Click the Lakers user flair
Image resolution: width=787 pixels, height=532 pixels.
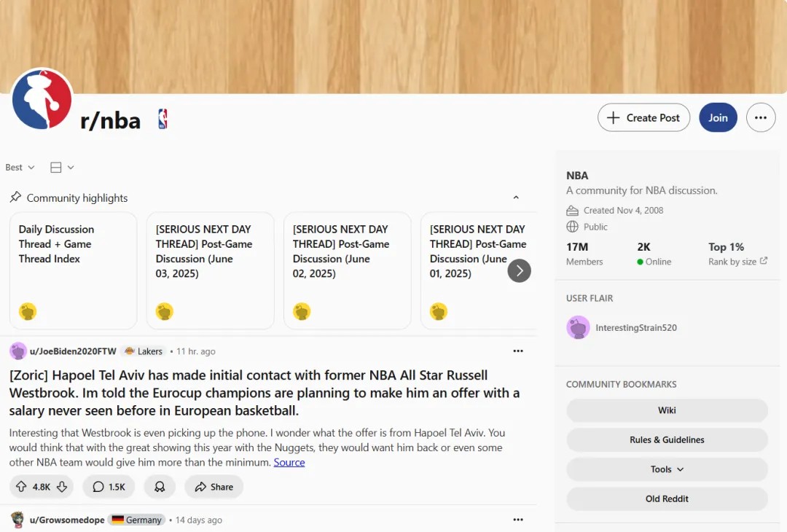pyautogui.click(x=144, y=351)
